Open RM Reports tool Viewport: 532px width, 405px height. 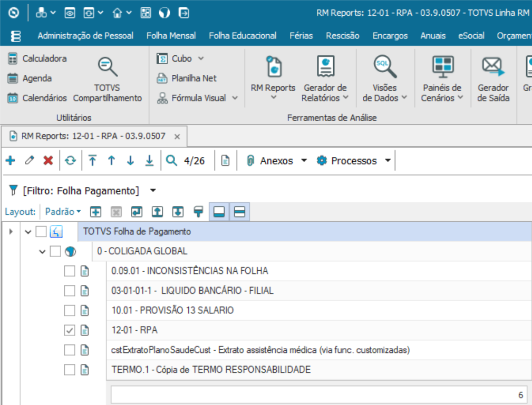click(273, 78)
